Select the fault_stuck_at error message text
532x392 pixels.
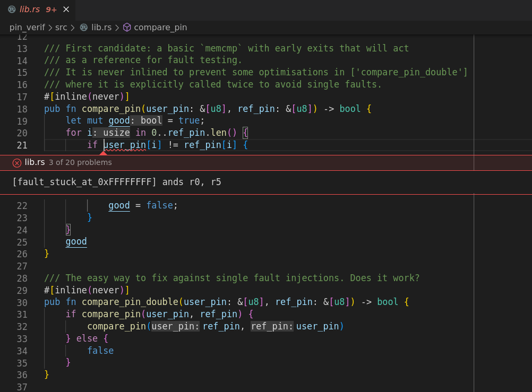[117, 182]
